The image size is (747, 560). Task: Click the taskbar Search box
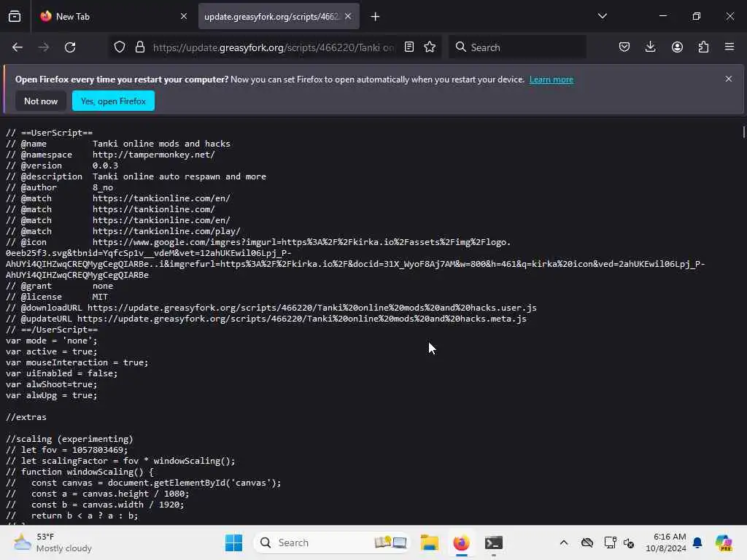pyautogui.click(x=332, y=542)
